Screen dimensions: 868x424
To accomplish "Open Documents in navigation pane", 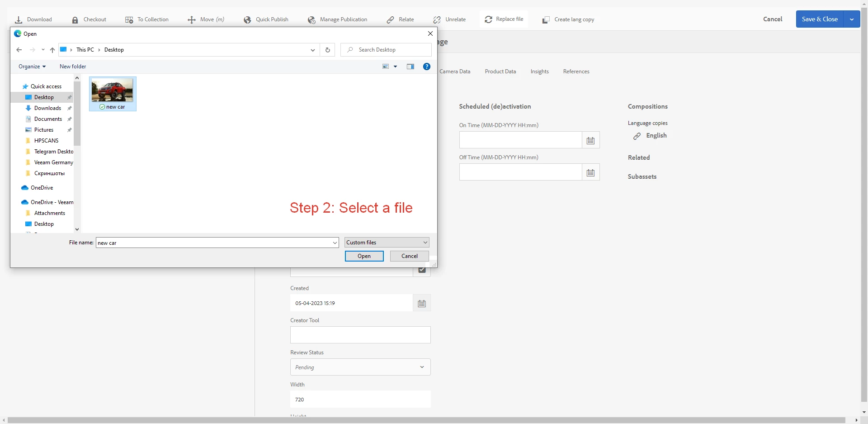I will point(48,119).
